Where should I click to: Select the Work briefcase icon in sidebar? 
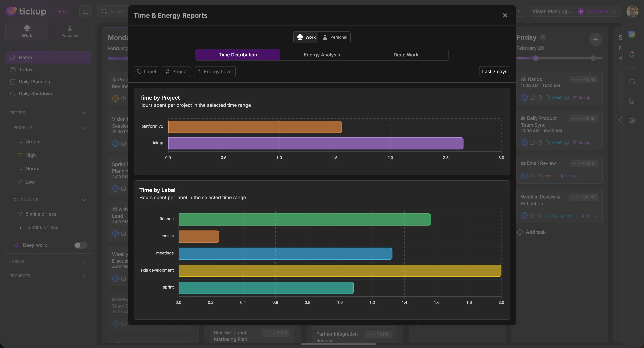27,28
